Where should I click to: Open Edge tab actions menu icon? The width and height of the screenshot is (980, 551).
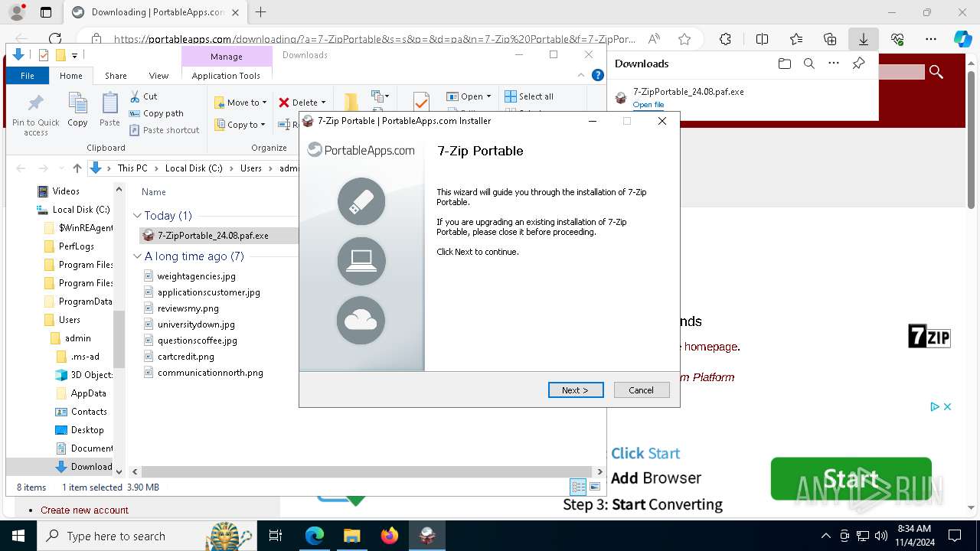46,12
